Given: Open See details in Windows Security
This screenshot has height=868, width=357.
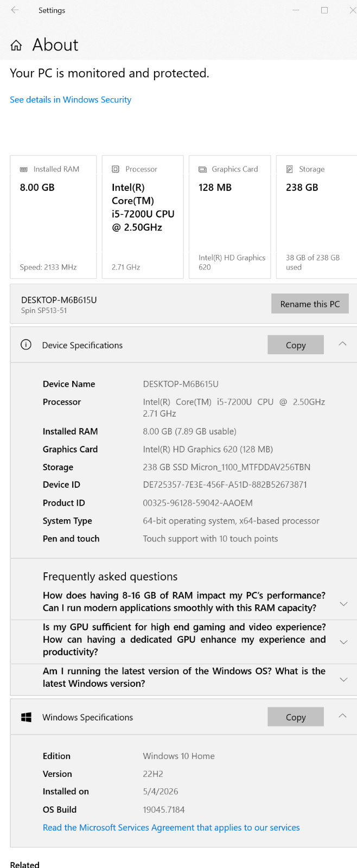Looking at the screenshot, I should tap(71, 100).
